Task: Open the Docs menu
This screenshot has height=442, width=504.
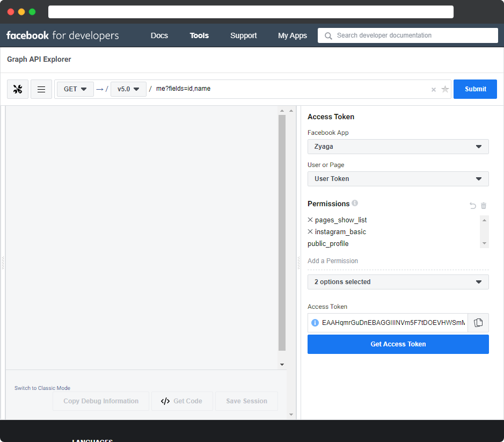Action: 159,35
